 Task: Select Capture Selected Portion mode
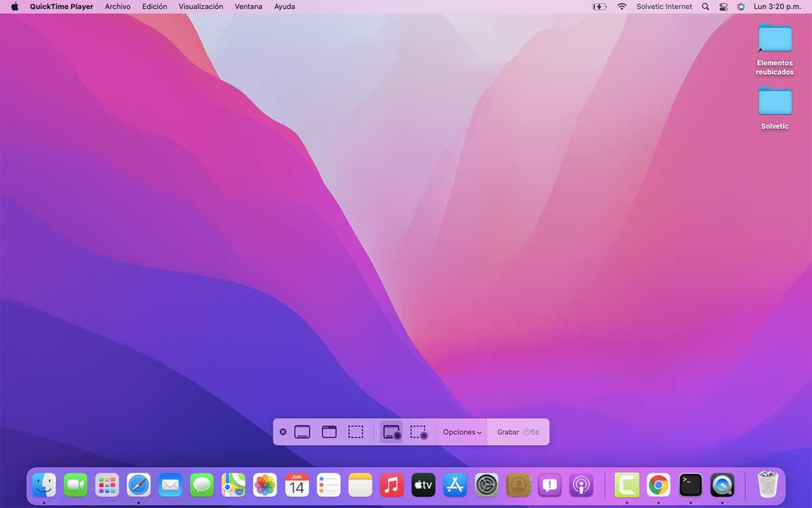(x=356, y=432)
